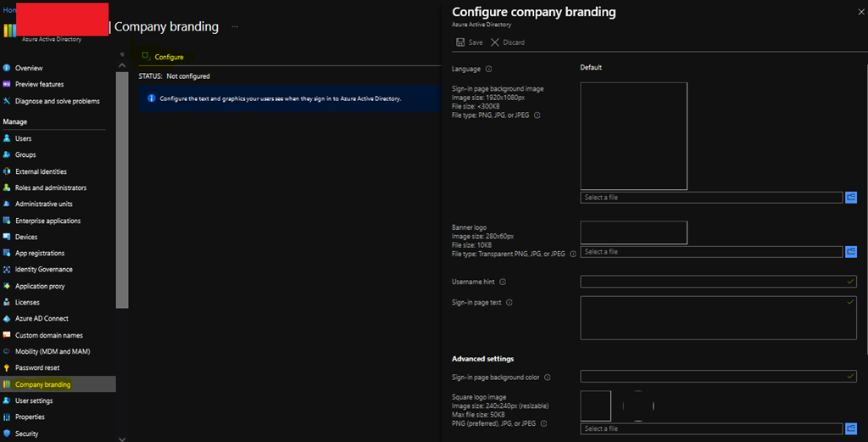Select Password reset menu item
The image size is (868, 442).
tap(36, 368)
